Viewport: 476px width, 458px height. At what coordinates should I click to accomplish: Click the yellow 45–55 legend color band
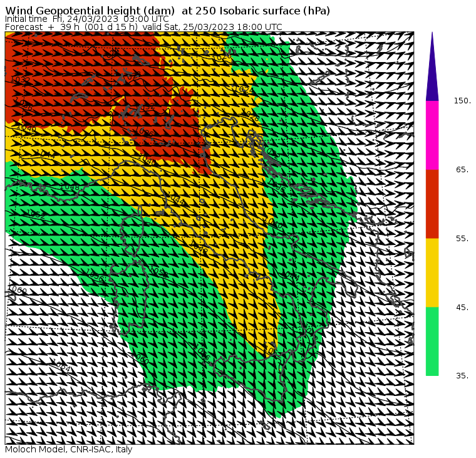[432, 273]
